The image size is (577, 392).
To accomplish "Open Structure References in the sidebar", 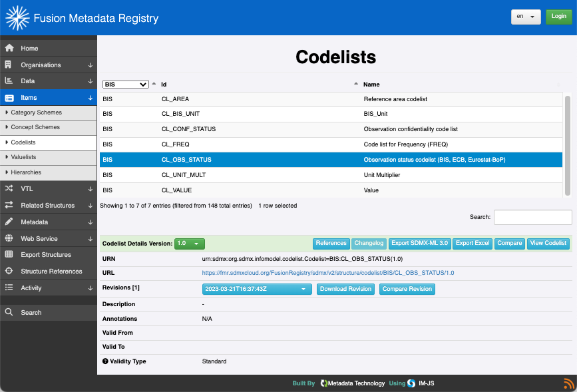I will 48,272.
